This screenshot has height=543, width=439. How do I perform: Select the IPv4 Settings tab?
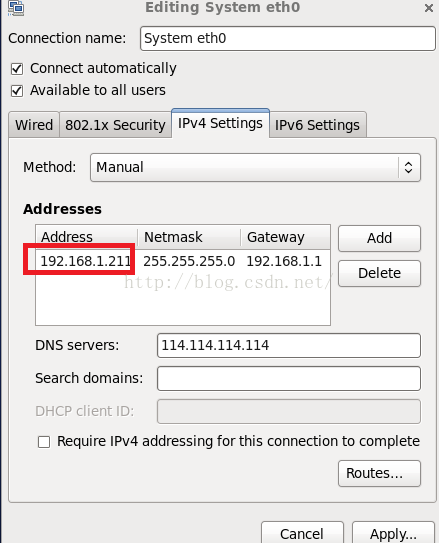coord(220,123)
